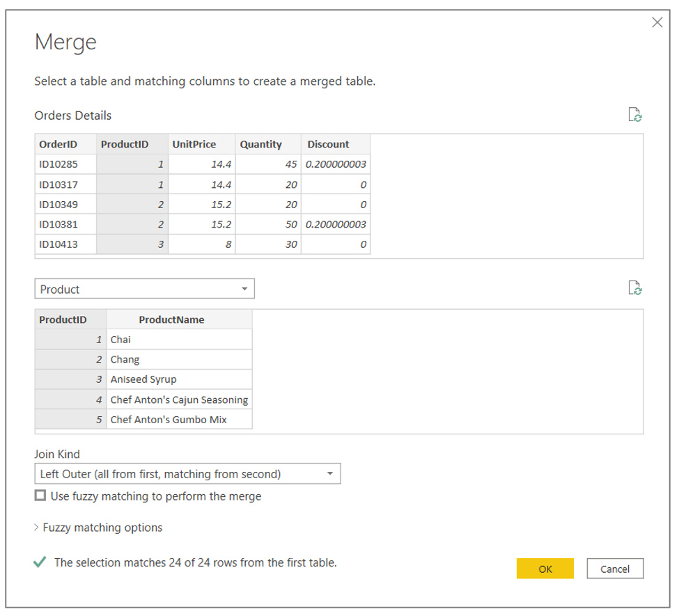This screenshot has width=679, height=616.
Task: Close the Merge dialog with X
Action: (657, 23)
